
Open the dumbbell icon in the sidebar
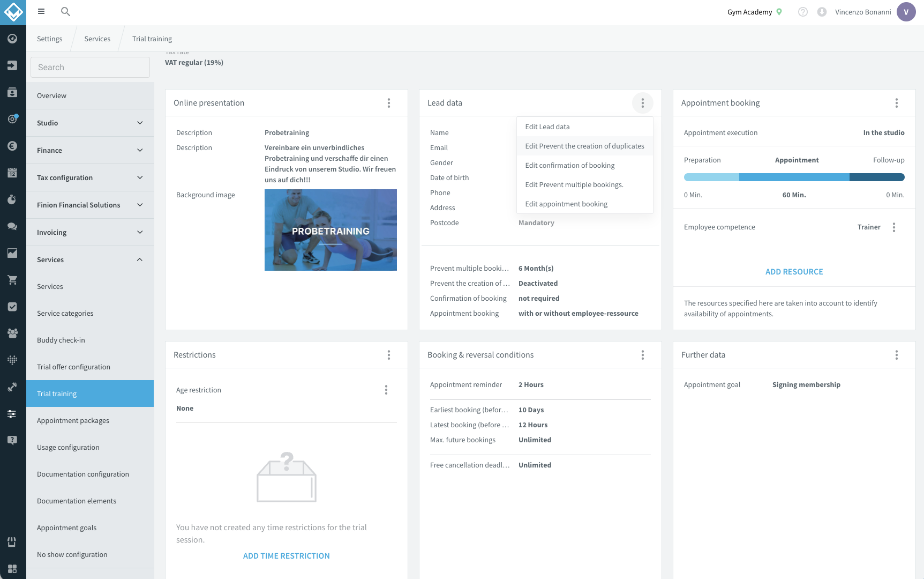coord(12,387)
